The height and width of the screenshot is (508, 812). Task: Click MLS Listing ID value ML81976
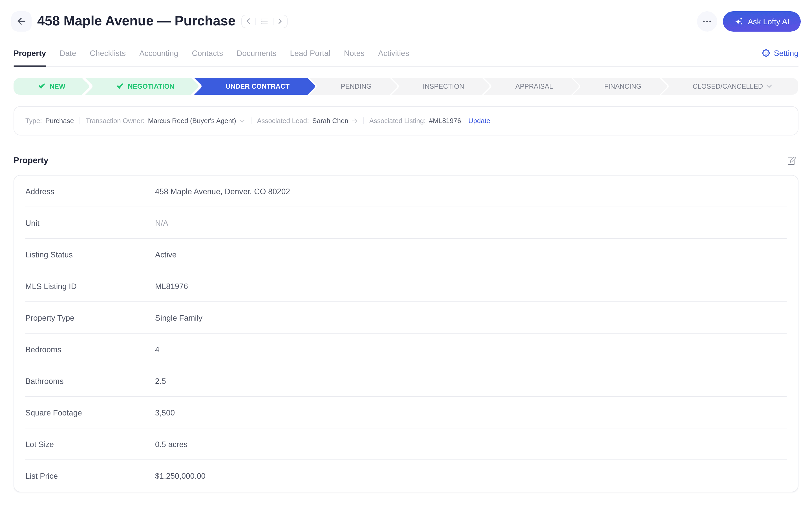171,286
